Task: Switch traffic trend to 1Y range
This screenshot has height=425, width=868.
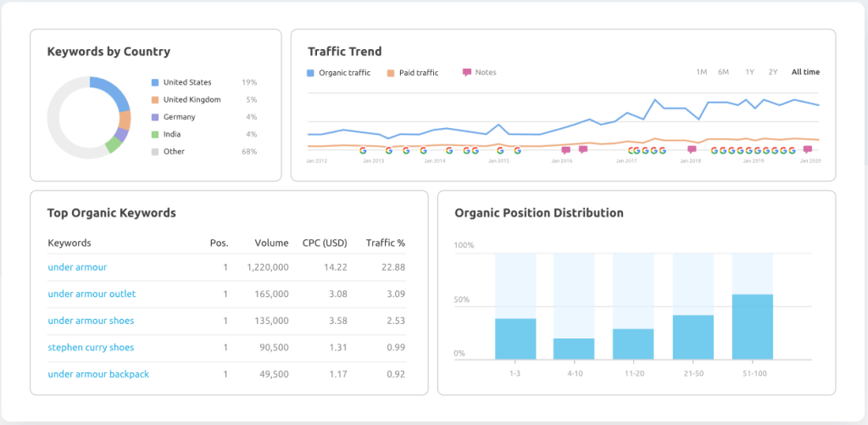Action: click(x=749, y=72)
